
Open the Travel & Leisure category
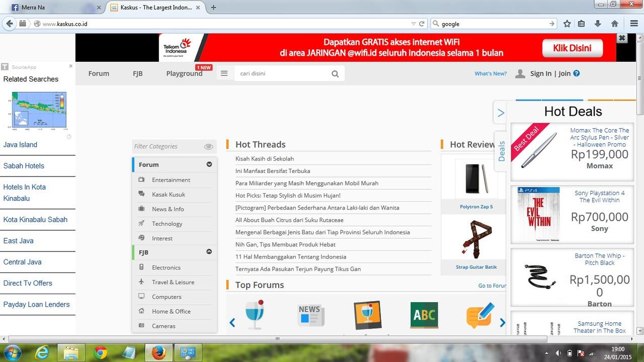click(x=173, y=282)
